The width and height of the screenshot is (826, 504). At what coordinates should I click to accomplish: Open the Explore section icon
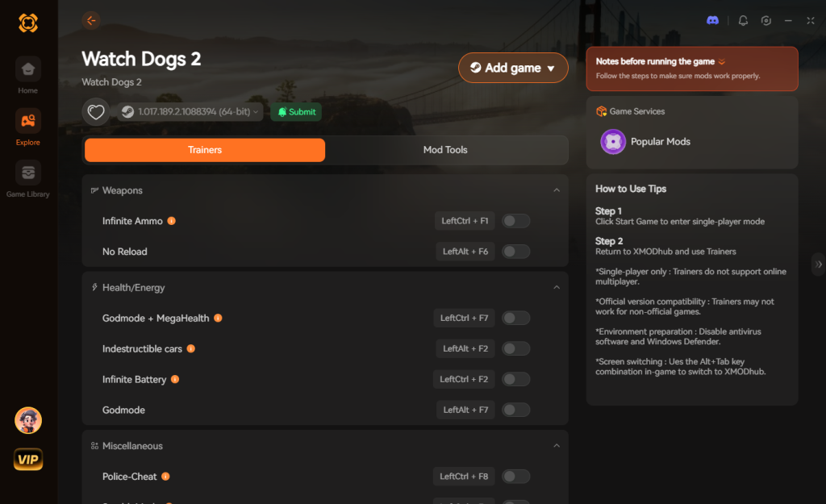[x=28, y=121]
